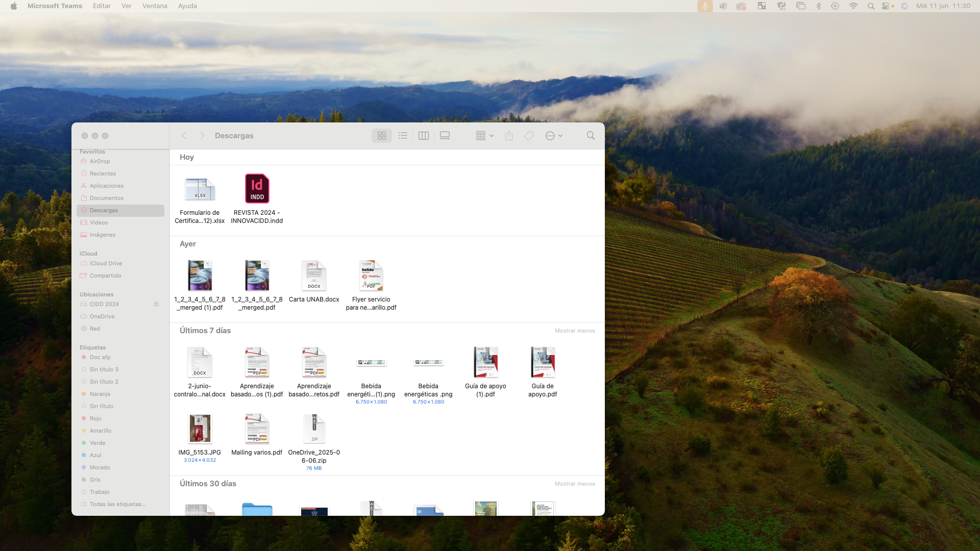The image size is (980, 551).
Task: Select IMG_5153.JPG image file
Action: click(200, 438)
